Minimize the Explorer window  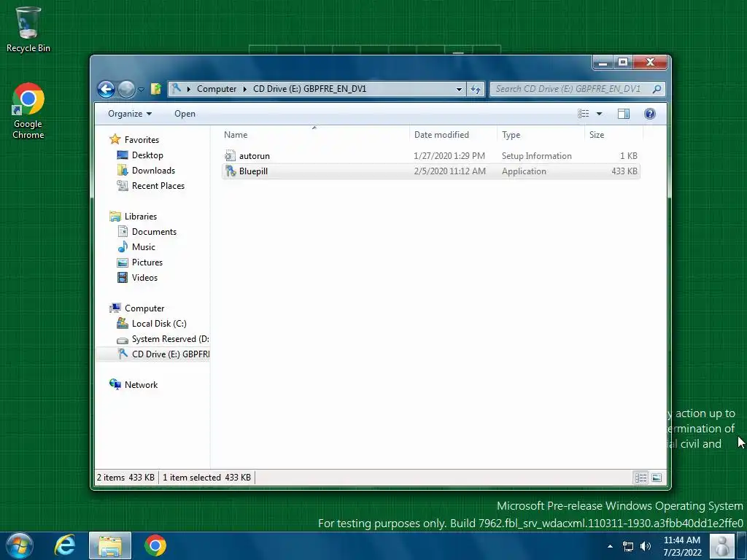tap(603, 63)
